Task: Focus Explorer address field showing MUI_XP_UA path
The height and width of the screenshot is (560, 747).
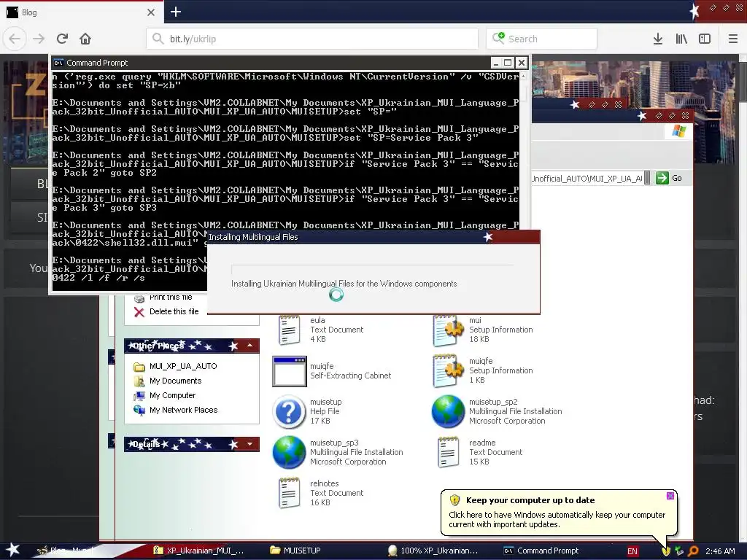Action: (587, 179)
